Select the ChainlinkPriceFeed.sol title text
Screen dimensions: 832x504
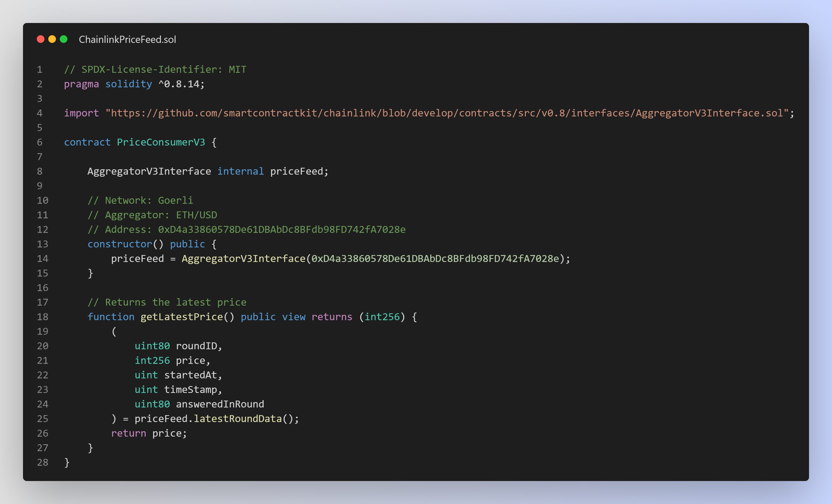127,40
